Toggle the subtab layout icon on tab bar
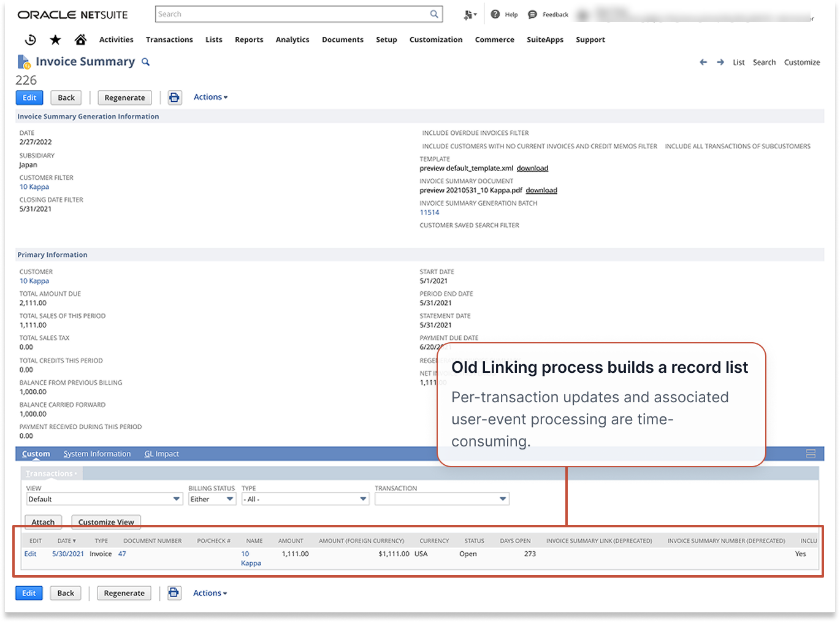840x623 pixels. pos(811,454)
